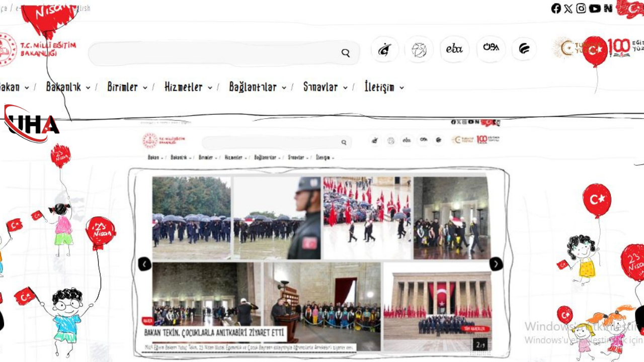644x362 pixels.
Task: Open the X (Twitter) icon in the top header
Action: pyautogui.click(x=568, y=9)
